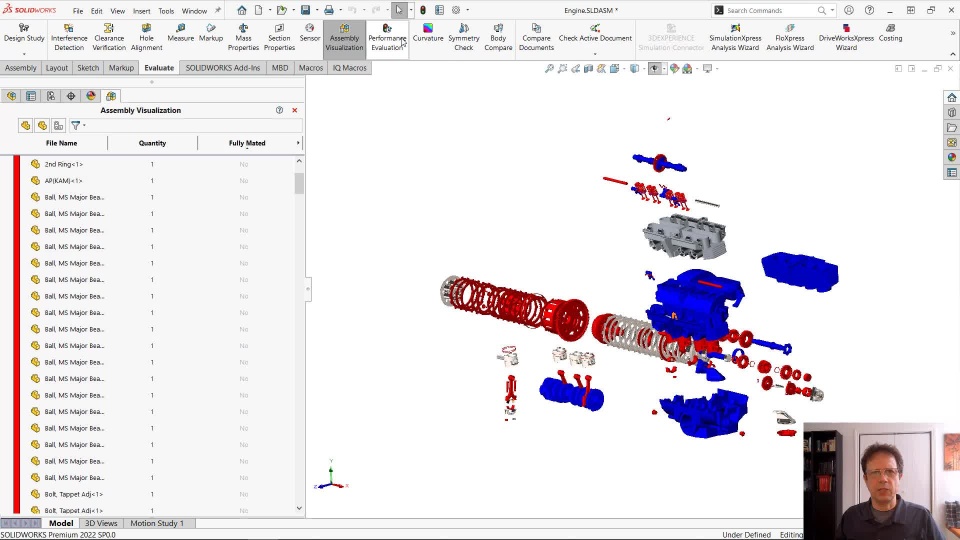This screenshot has width=960, height=540.
Task: Expand more columns arrow after Fully Mated
Action: (x=298, y=143)
